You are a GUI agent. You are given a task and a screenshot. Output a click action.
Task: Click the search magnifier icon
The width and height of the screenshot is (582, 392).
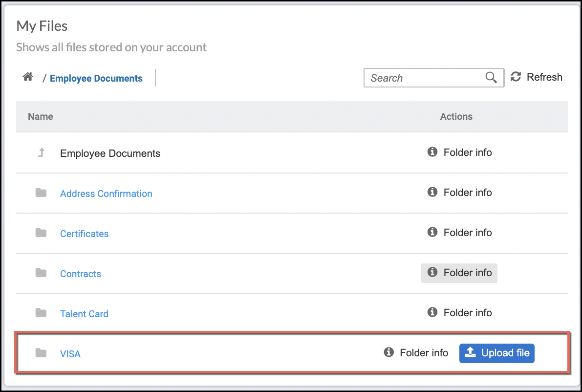(x=491, y=78)
